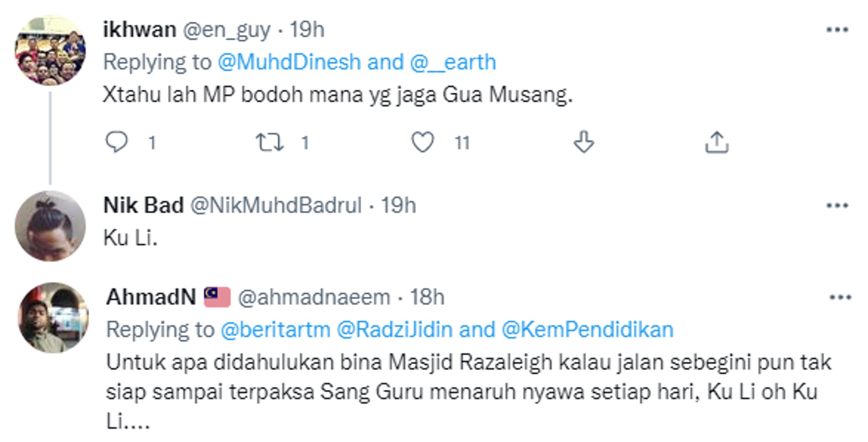This screenshot has width=868, height=442.
Task: Click the ikhwan display name
Action: [139, 30]
